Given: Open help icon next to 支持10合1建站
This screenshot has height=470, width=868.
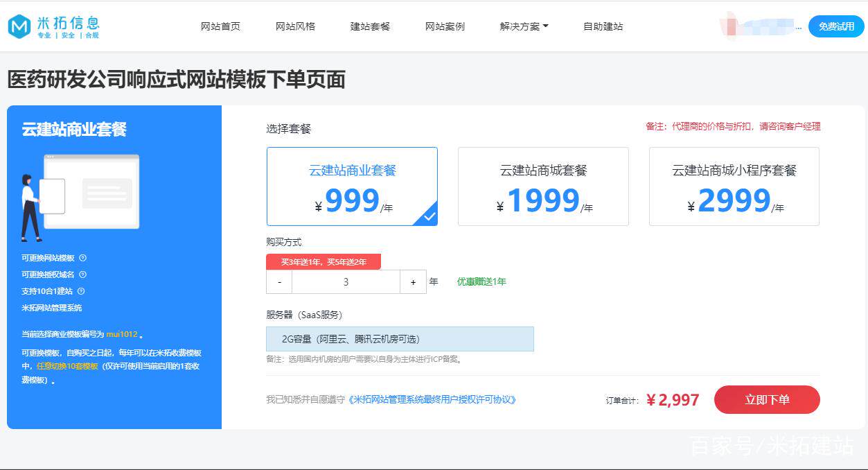Looking at the screenshot, I should [x=81, y=291].
